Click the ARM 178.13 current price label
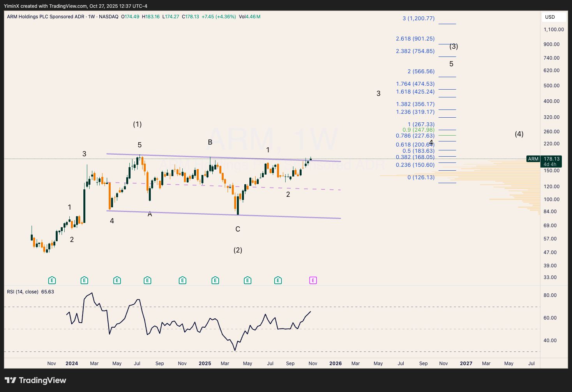 pyautogui.click(x=544, y=159)
